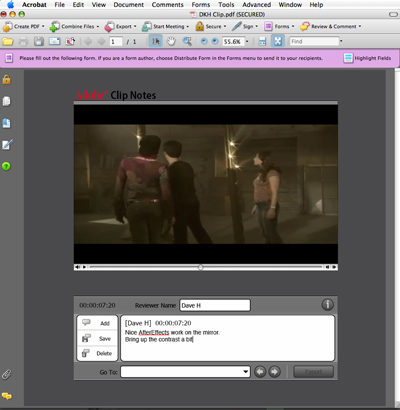Click the fit page blue arrows icon
The width and height of the screenshot is (400, 410).
(278, 41)
